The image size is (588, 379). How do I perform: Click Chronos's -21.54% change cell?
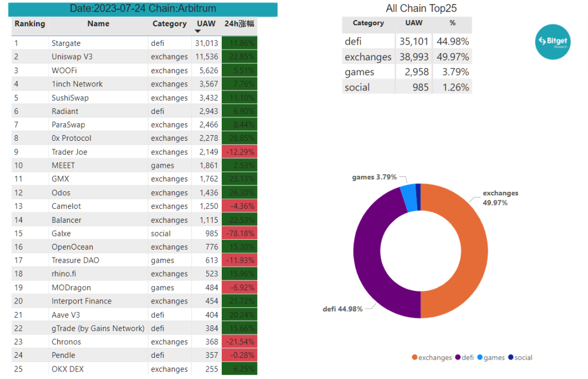coord(240,342)
